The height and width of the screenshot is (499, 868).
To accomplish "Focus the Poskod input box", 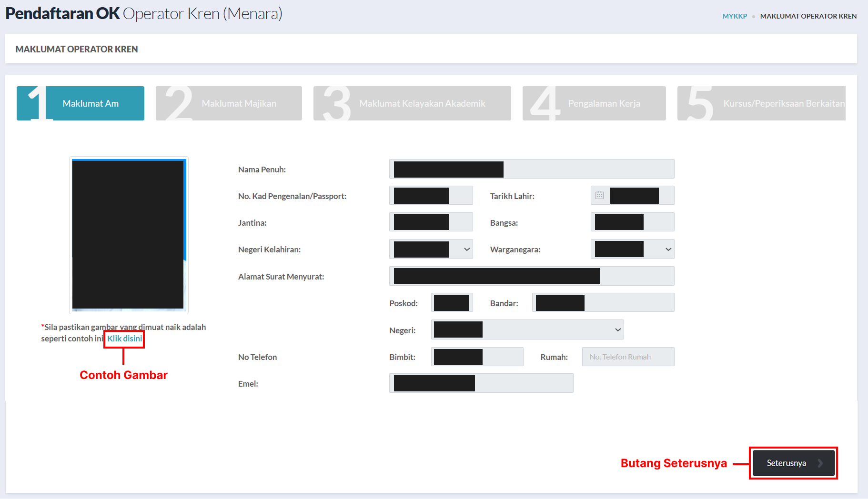I will [x=452, y=303].
